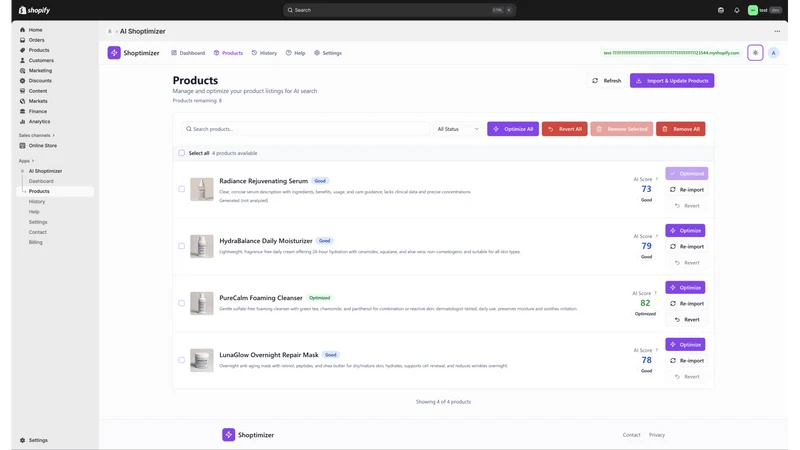800x450 pixels.
Task: Select the HydraBalance Daily Moisturizer checkbox
Action: 182,246
